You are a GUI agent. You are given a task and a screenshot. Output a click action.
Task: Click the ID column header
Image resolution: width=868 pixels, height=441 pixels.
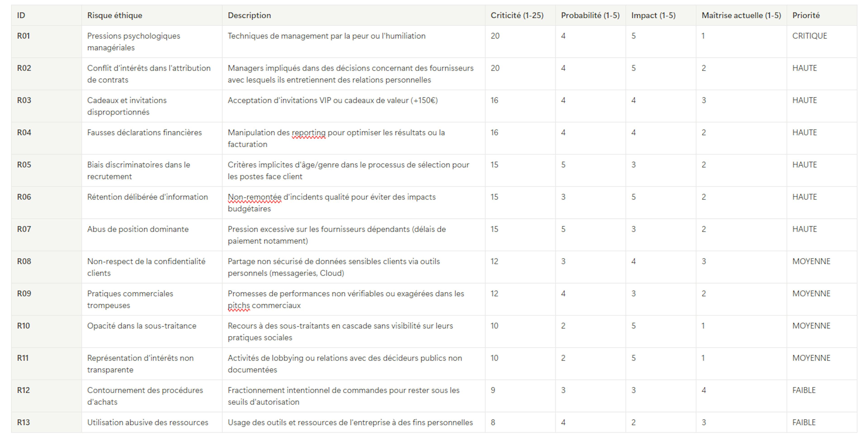(47, 15)
